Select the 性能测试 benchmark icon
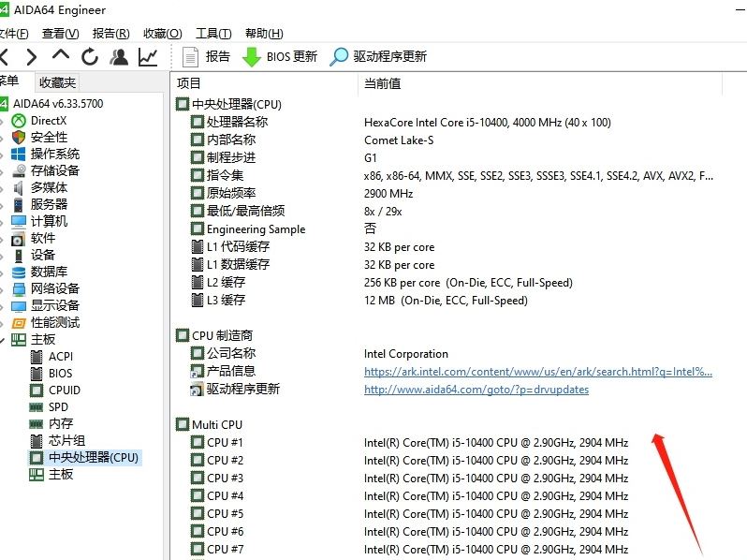The width and height of the screenshot is (747, 560). click(x=19, y=323)
